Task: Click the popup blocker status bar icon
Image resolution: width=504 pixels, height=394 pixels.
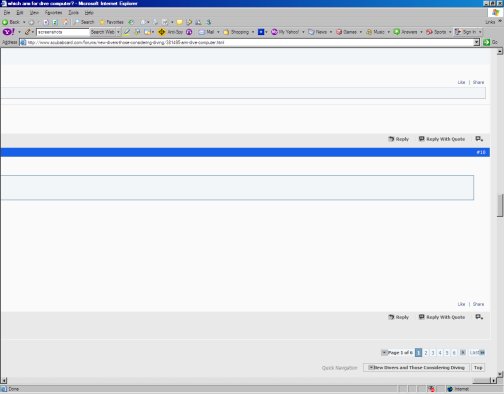Action: 431,389
